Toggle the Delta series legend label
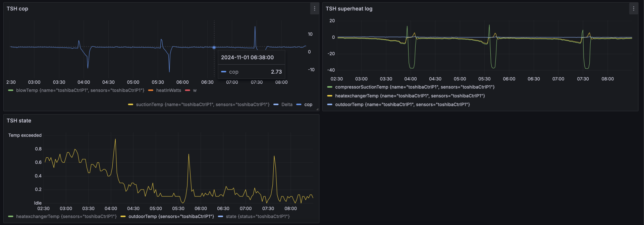The height and width of the screenshot is (225, 644). click(x=287, y=104)
